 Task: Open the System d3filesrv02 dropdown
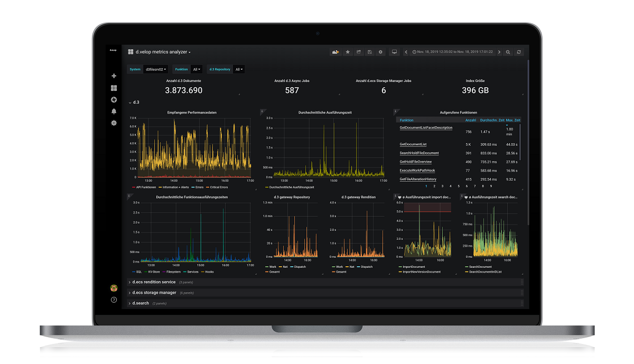pos(155,69)
